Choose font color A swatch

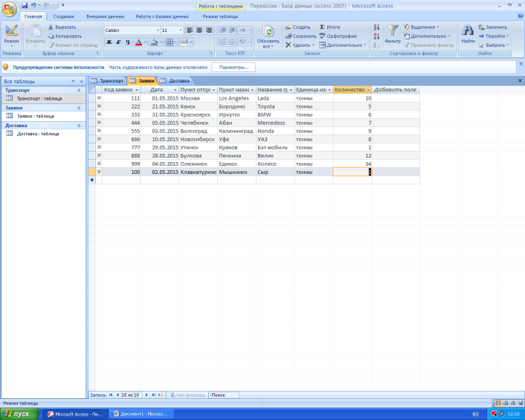[138, 42]
